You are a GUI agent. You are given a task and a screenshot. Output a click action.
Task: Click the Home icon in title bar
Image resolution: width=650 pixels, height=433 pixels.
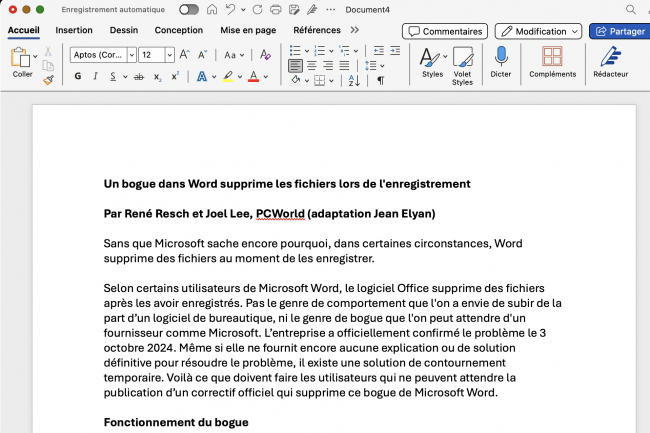pyautogui.click(x=212, y=10)
